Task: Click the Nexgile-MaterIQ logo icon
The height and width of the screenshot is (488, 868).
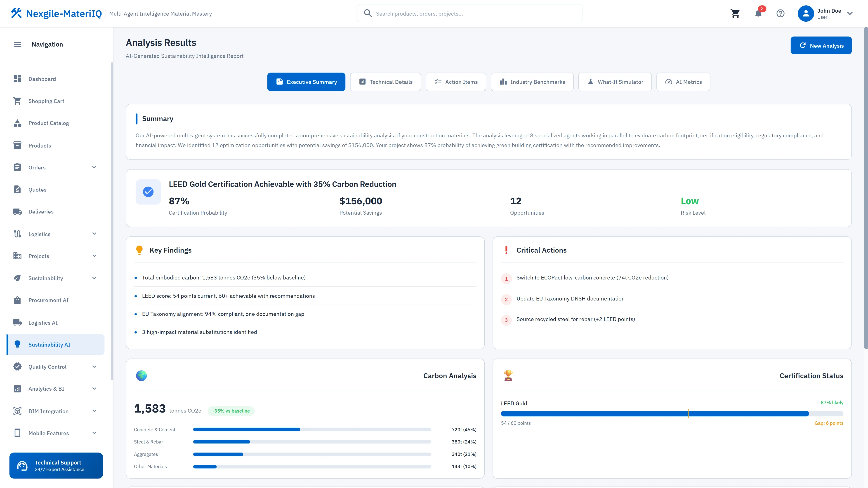Action: [16, 13]
